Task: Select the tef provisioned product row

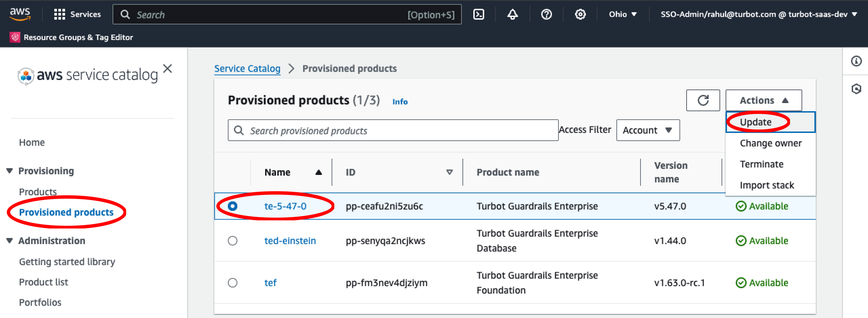Action: (233, 282)
